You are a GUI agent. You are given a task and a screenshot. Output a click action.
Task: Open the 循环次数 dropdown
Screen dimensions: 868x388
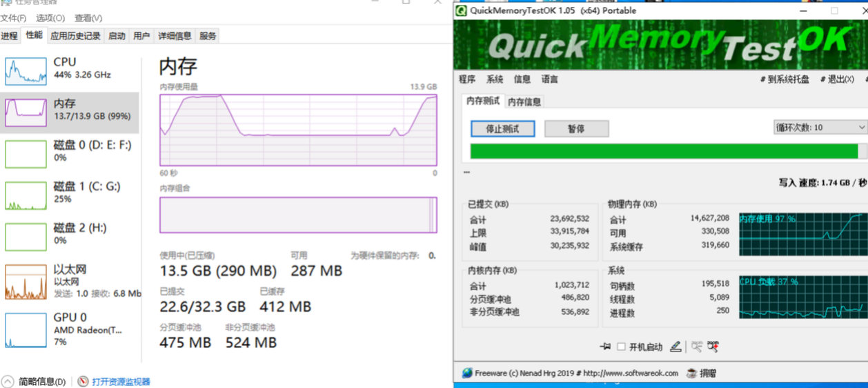click(820, 128)
